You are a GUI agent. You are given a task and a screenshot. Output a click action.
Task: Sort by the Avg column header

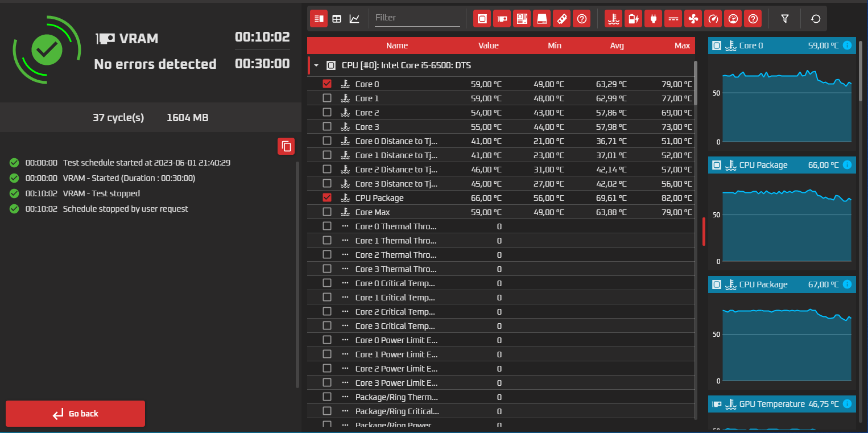click(x=617, y=46)
